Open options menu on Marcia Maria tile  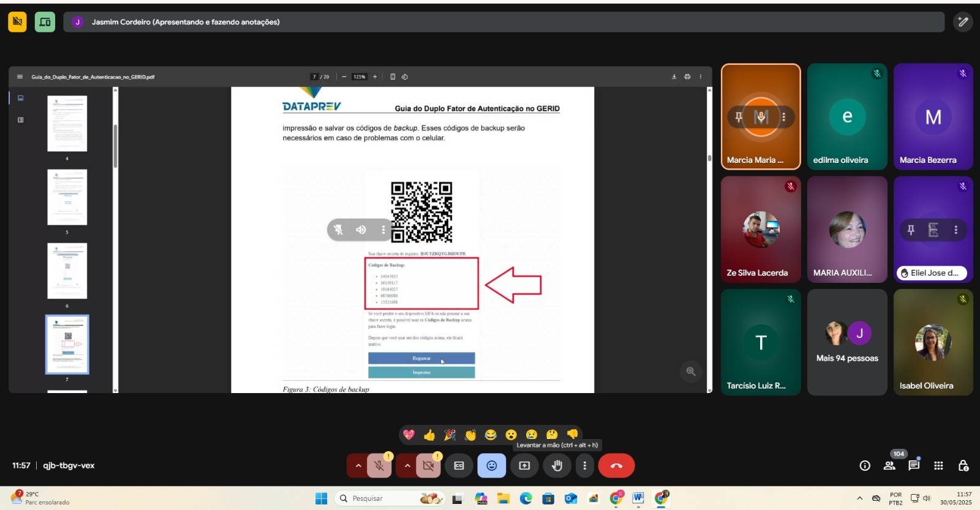click(x=783, y=117)
